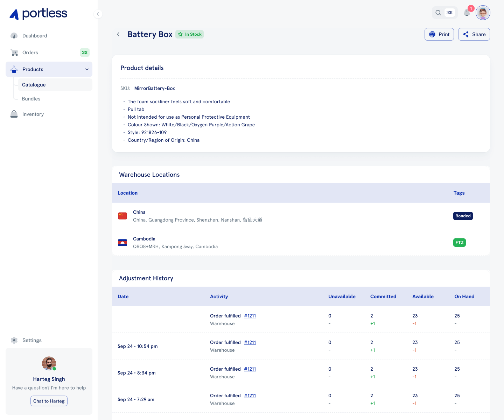The height and width of the screenshot is (420, 504).
Task: Go back with the arrow beside Battery Box
Action: coord(118,34)
